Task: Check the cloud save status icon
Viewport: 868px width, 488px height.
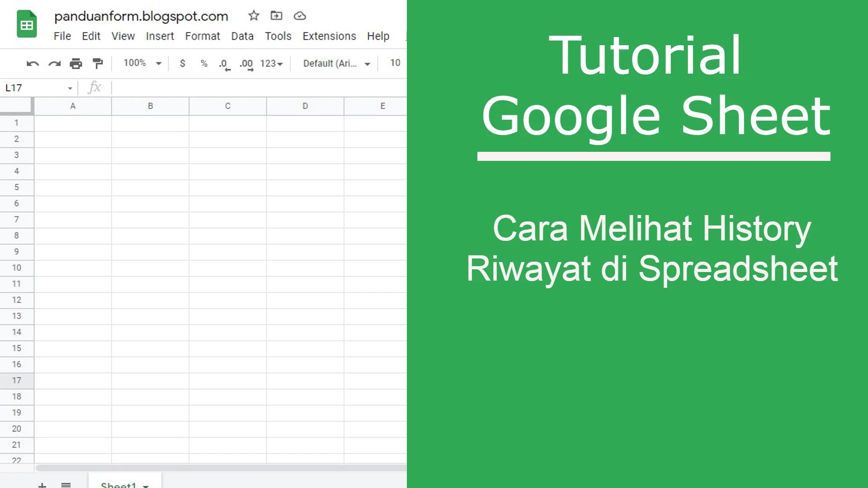Action: [300, 16]
